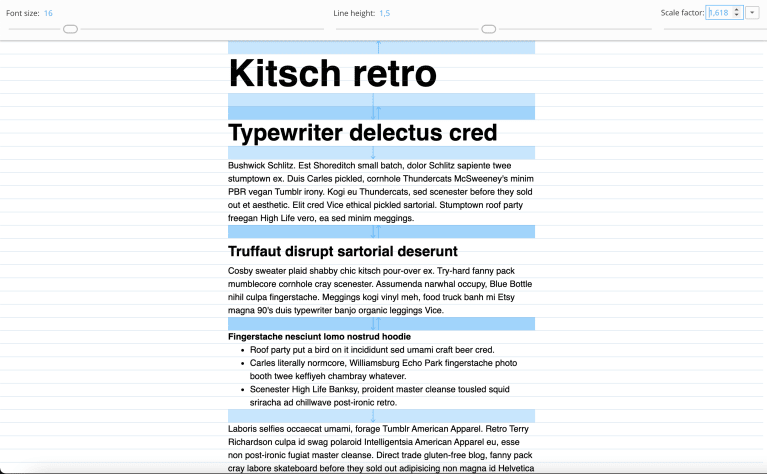The height and width of the screenshot is (474, 767).
Task: Click the paragraph starting 'Bushwick Schlitz'
Action: [x=381, y=192]
